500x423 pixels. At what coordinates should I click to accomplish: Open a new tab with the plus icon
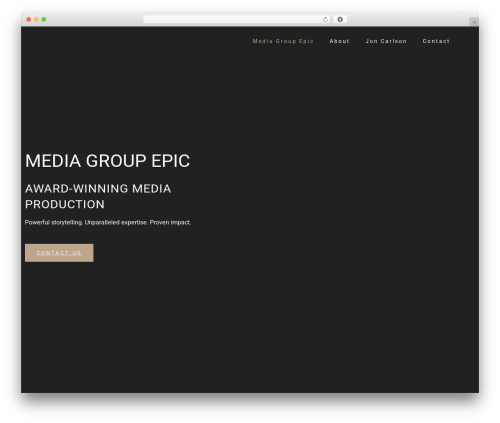[474, 22]
